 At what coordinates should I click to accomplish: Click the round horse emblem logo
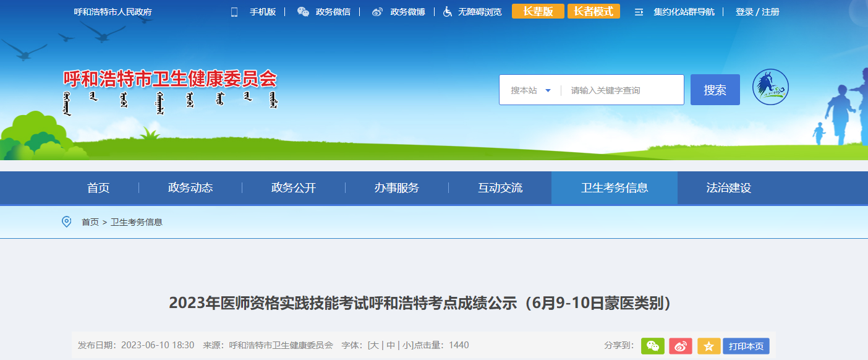tap(770, 87)
